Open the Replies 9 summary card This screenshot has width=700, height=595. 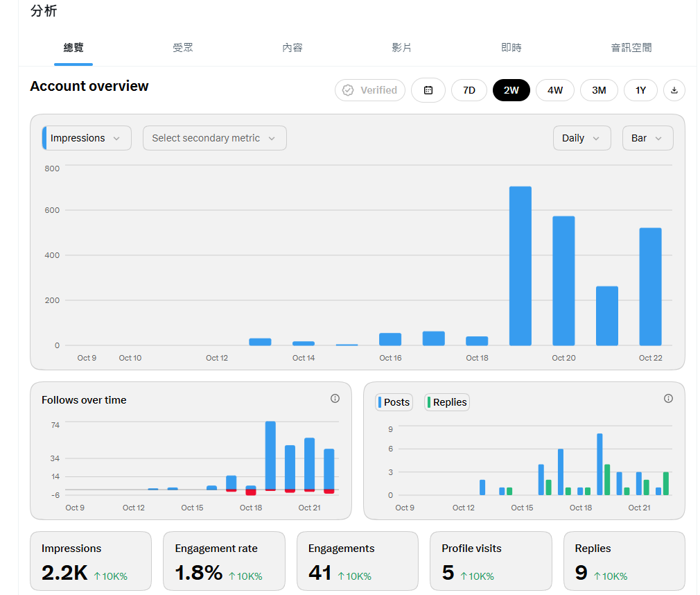pos(624,561)
